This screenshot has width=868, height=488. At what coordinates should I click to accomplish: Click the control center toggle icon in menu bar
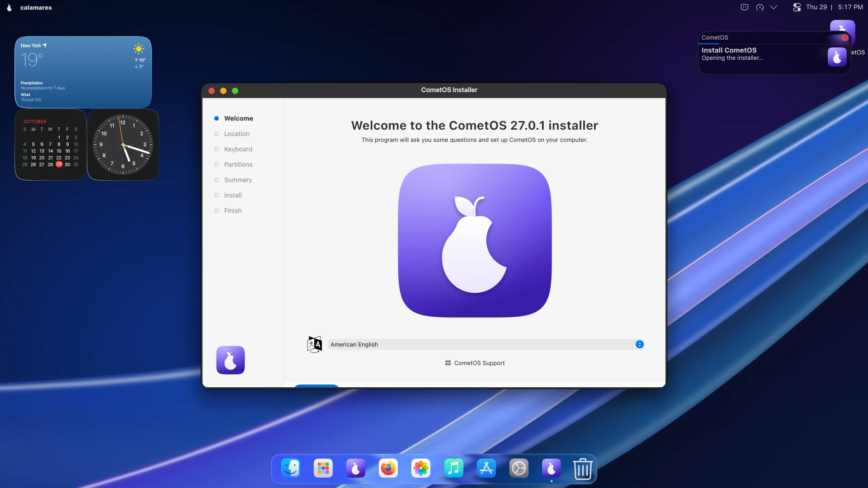pos(797,7)
